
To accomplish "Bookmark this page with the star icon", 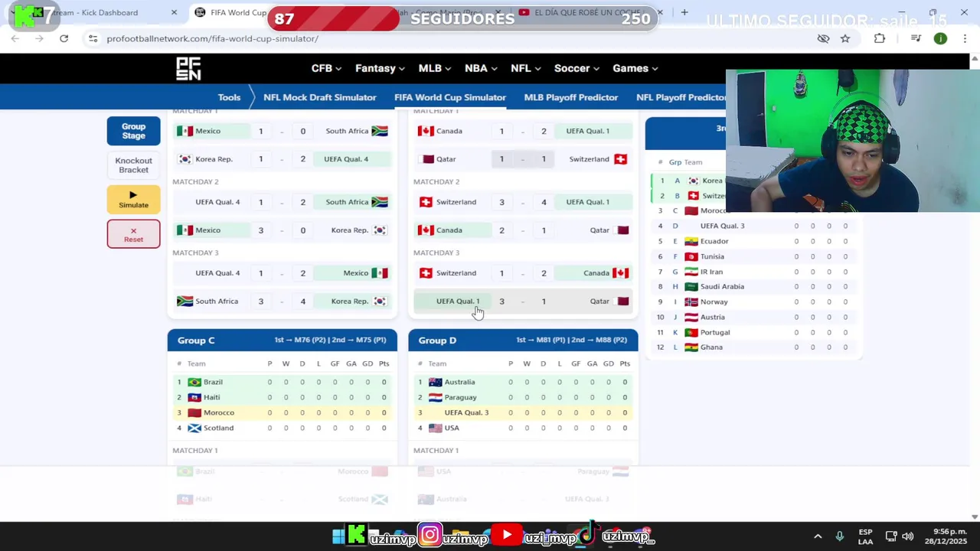I will (x=845, y=38).
